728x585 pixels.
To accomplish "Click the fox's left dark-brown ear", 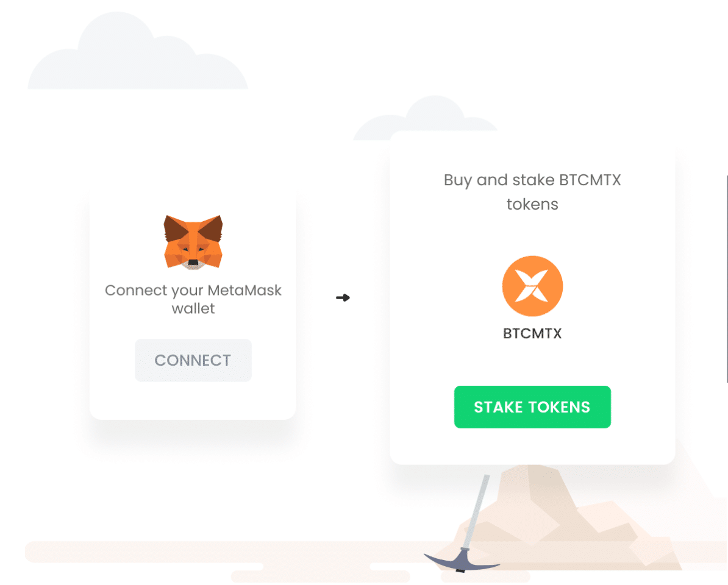I will (x=176, y=229).
